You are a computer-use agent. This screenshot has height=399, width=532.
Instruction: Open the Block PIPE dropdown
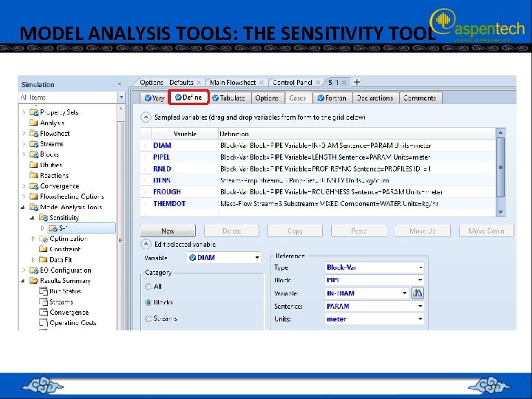420,280
